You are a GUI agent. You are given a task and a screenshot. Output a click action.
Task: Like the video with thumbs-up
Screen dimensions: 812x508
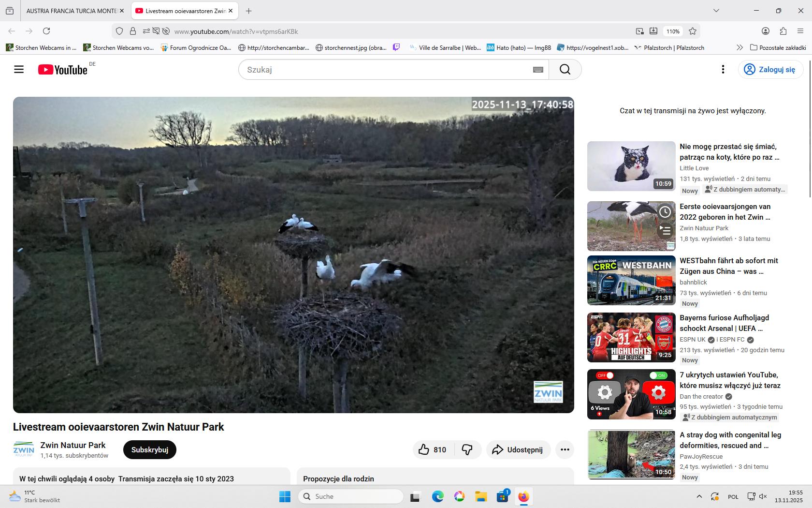coord(432,449)
